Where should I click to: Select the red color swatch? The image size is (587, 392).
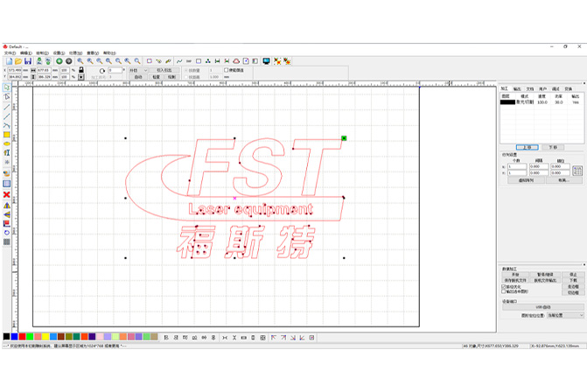(x=22, y=337)
